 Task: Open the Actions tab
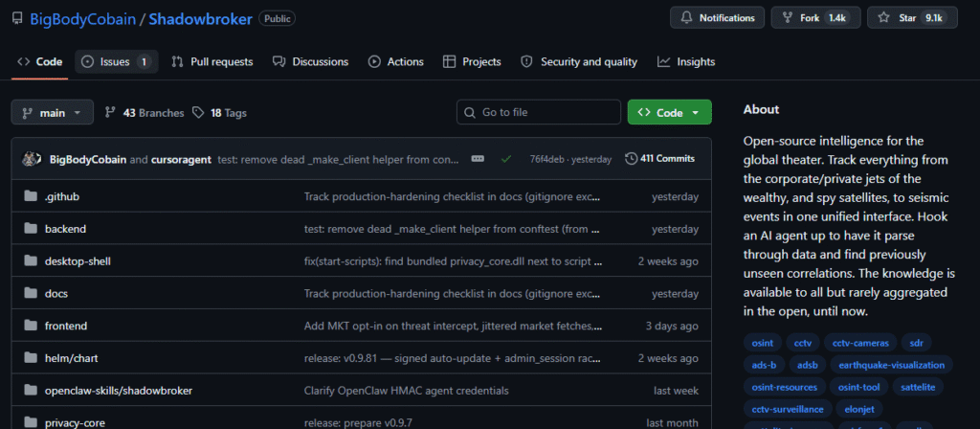pos(395,62)
